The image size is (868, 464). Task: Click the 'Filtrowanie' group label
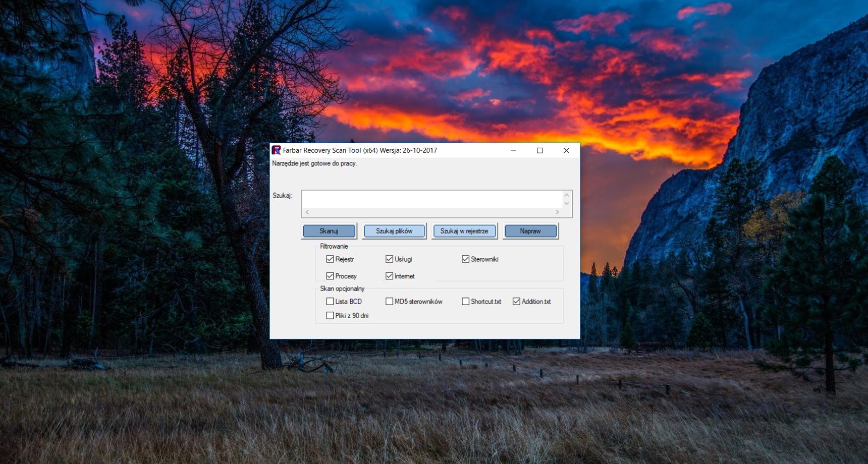pyautogui.click(x=334, y=246)
